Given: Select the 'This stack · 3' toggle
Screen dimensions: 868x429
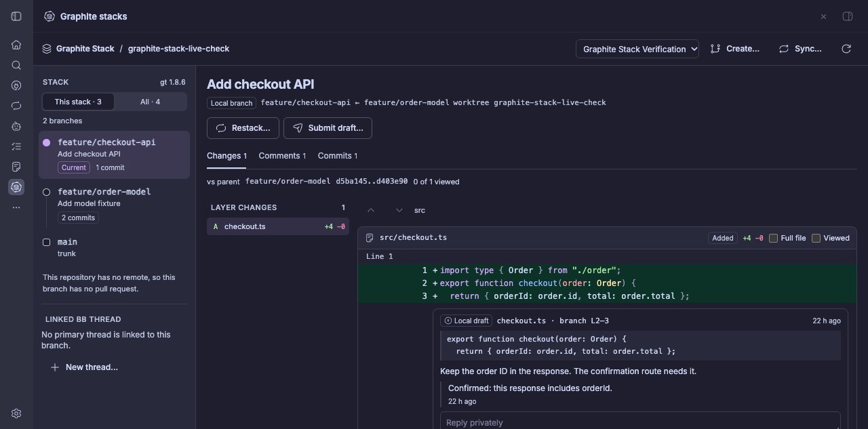Looking at the screenshot, I should (78, 102).
